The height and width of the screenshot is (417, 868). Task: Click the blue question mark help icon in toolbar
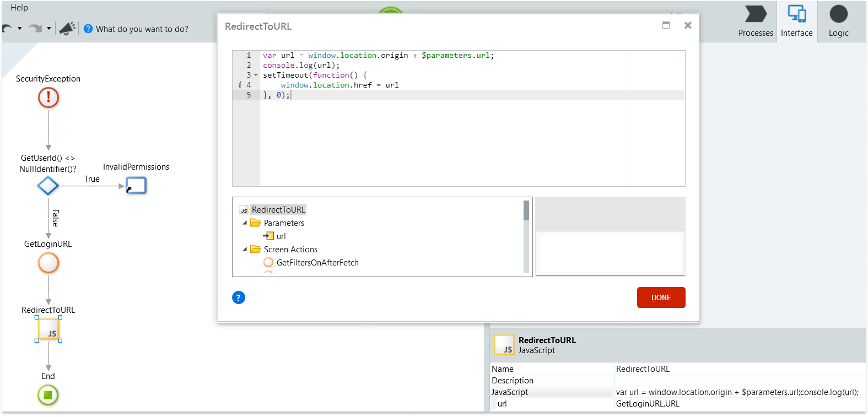point(88,29)
